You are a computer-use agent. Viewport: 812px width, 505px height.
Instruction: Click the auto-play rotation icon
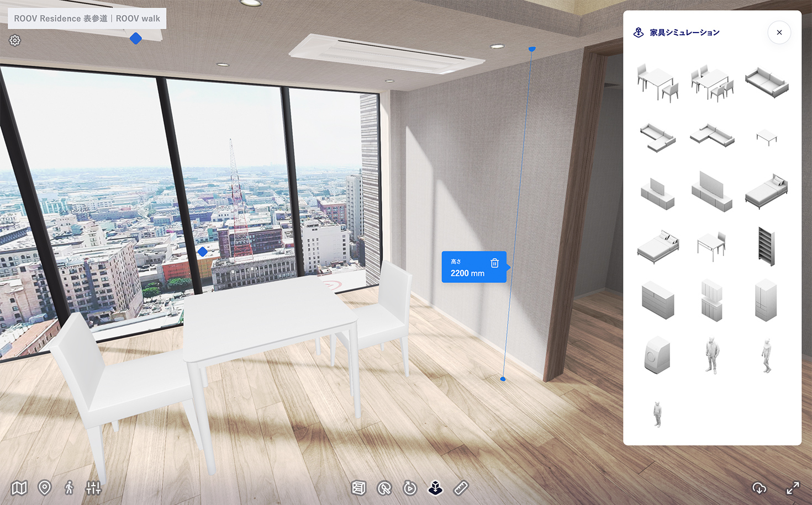[x=410, y=488]
